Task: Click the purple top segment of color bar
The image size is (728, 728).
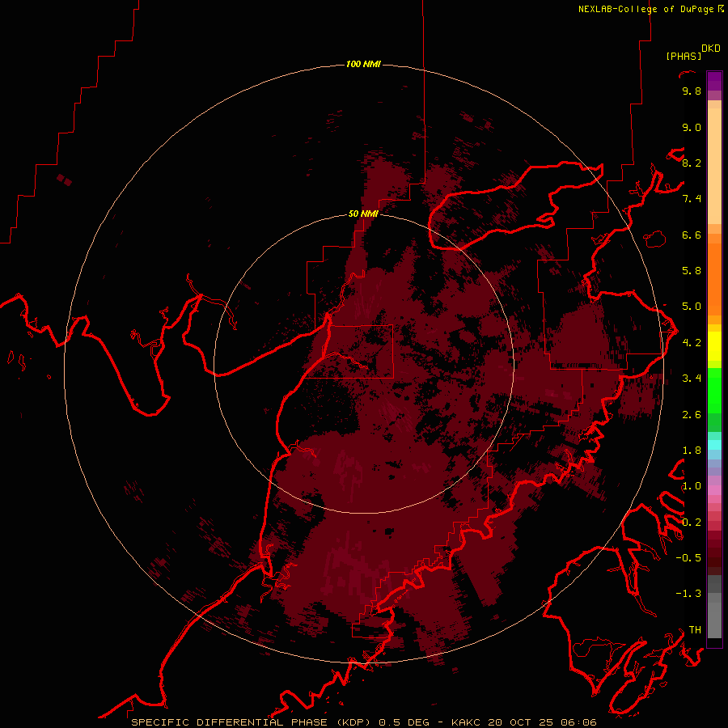Action: (x=714, y=81)
